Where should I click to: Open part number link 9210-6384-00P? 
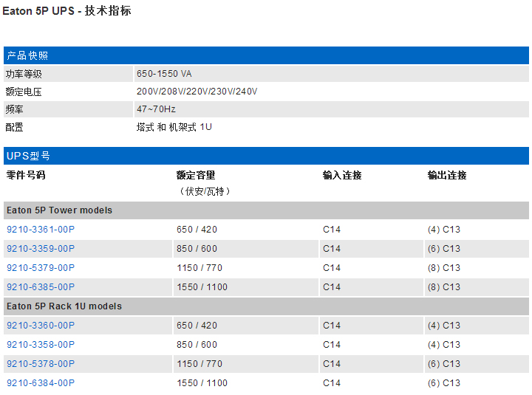coord(41,383)
